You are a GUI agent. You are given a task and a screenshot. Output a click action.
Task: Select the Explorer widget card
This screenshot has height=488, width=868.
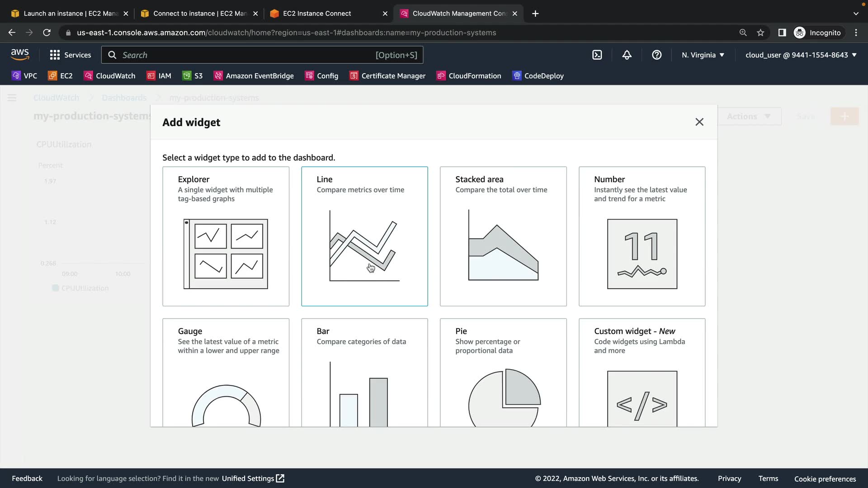[x=226, y=236]
